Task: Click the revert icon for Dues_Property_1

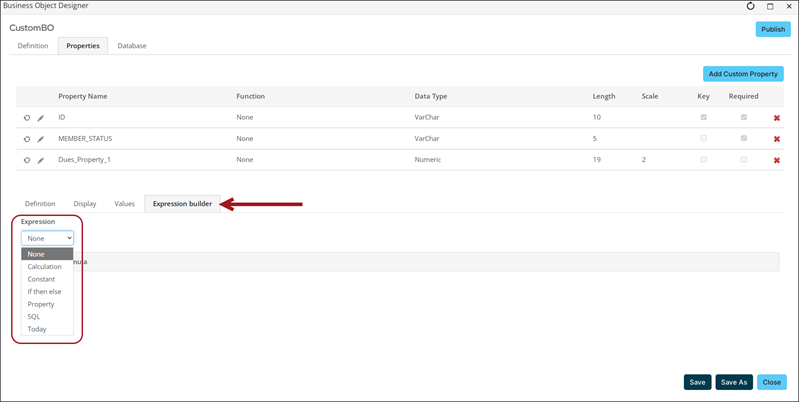Action: (27, 160)
